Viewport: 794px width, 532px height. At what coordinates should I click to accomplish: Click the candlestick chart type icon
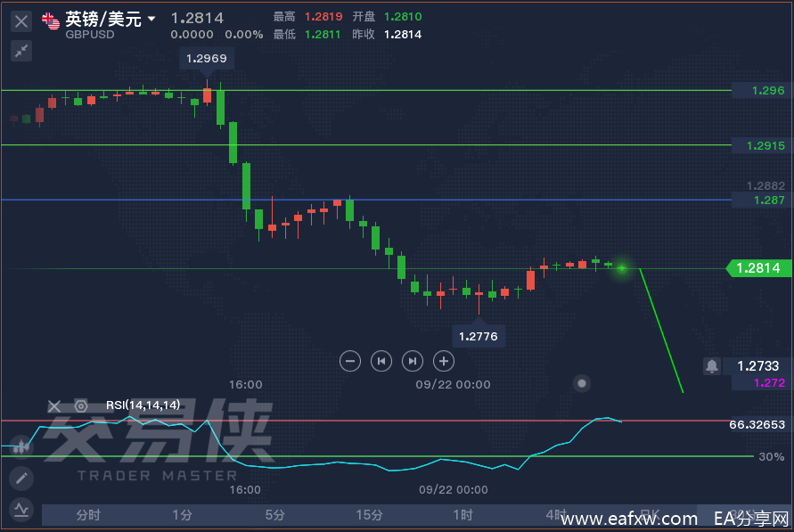[21, 446]
